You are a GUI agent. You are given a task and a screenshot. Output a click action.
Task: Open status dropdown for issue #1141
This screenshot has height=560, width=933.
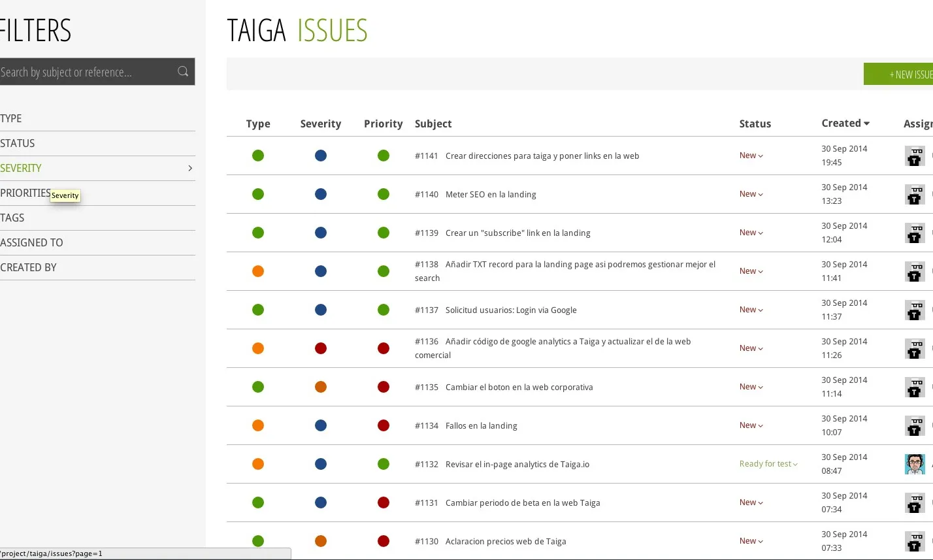pyautogui.click(x=751, y=156)
